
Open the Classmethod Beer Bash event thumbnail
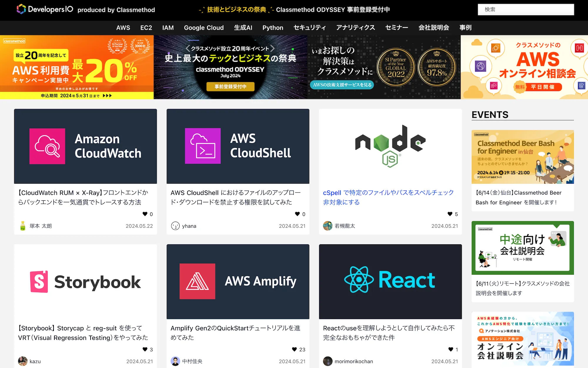523,157
